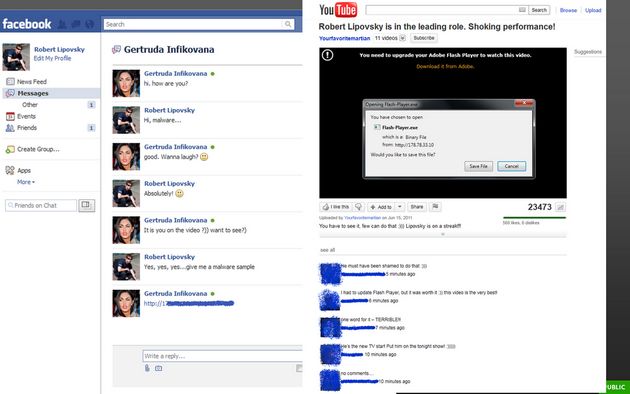Click Robert Lipovsky name in sidebar
The height and width of the screenshot is (394, 630).
(x=59, y=49)
